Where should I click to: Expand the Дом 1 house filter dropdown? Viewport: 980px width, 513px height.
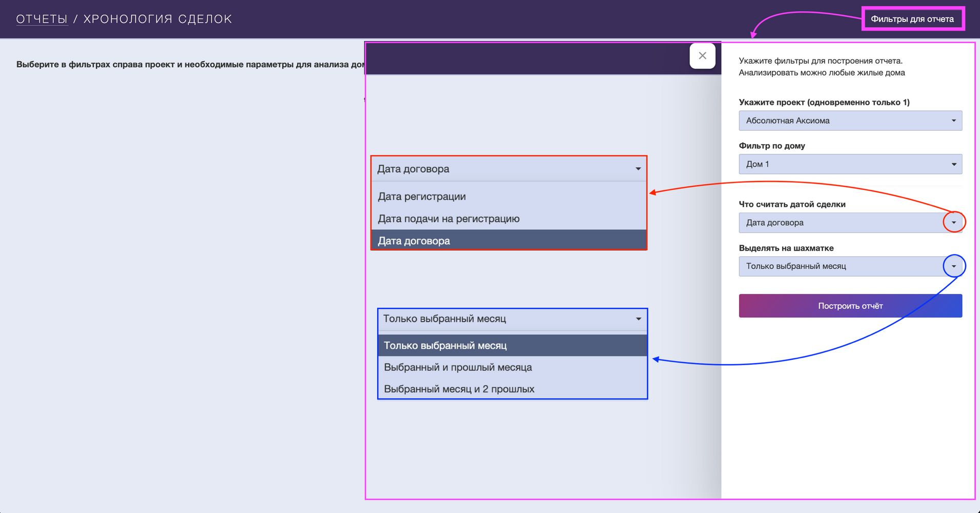pyautogui.click(x=850, y=164)
